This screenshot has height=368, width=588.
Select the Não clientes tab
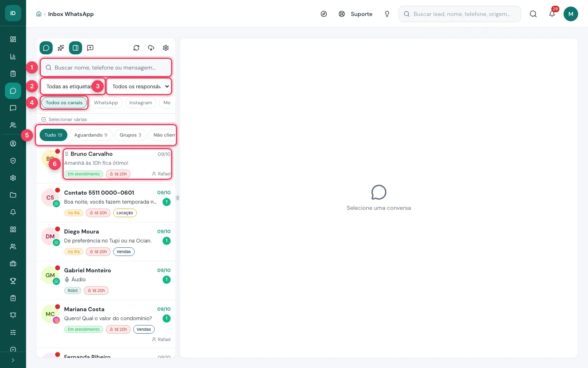(163, 135)
